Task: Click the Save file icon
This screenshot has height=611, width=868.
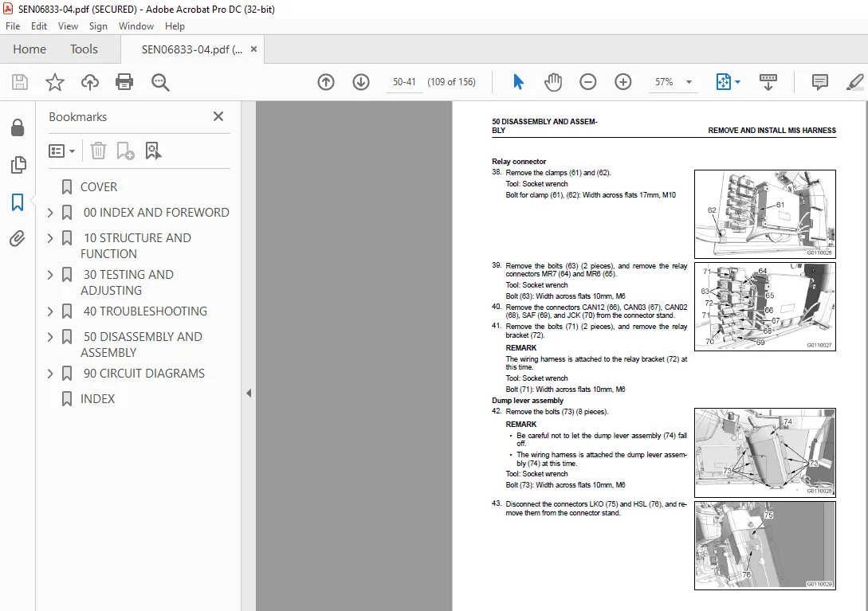Action: tap(20, 83)
